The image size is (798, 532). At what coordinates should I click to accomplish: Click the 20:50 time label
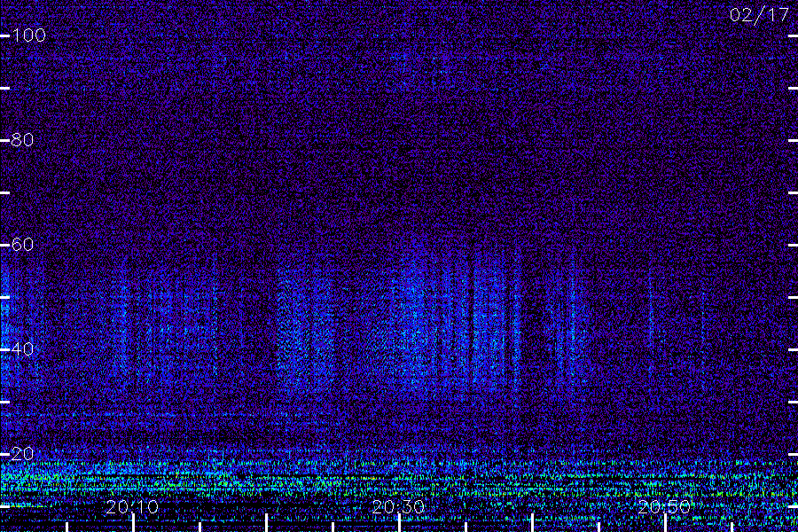[664, 506]
